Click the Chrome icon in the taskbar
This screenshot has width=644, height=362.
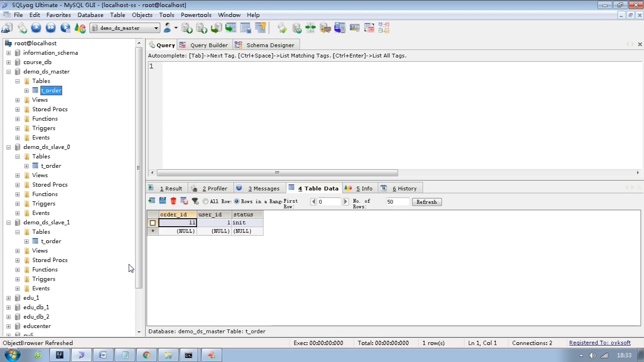pyautogui.click(x=146, y=355)
